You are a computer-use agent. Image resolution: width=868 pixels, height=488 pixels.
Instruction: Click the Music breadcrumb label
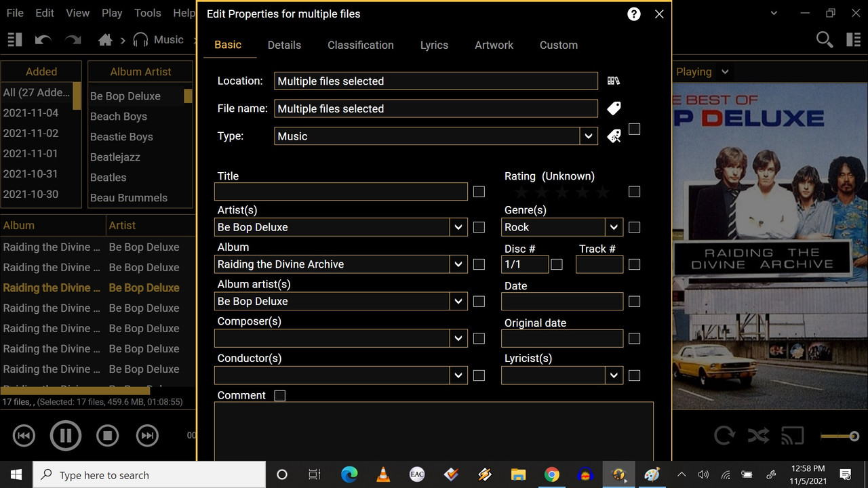[169, 40]
